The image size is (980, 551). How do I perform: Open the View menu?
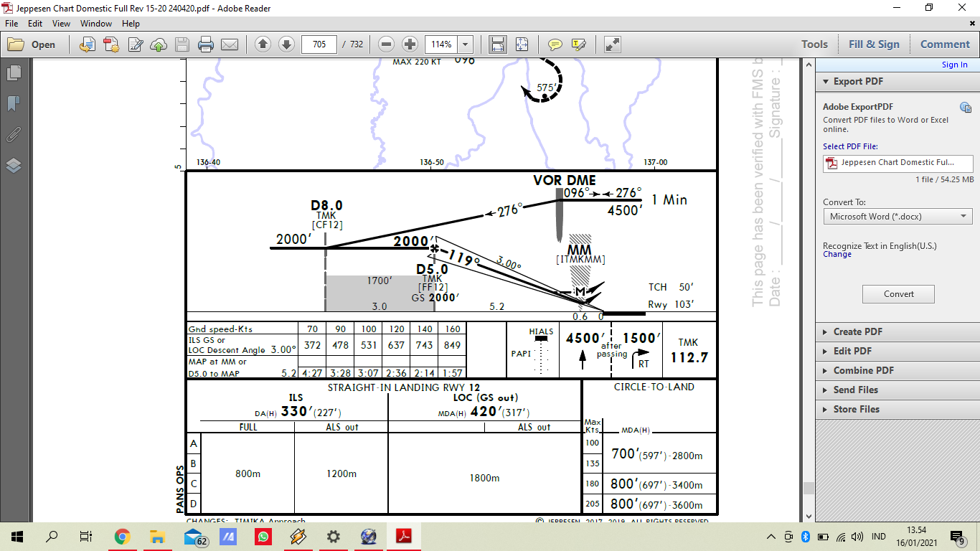pos(59,23)
